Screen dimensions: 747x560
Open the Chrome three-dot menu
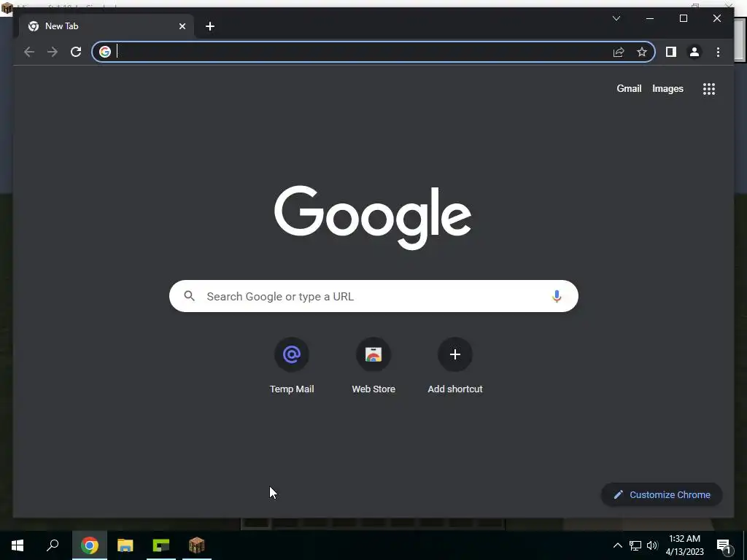[x=718, y=52]
